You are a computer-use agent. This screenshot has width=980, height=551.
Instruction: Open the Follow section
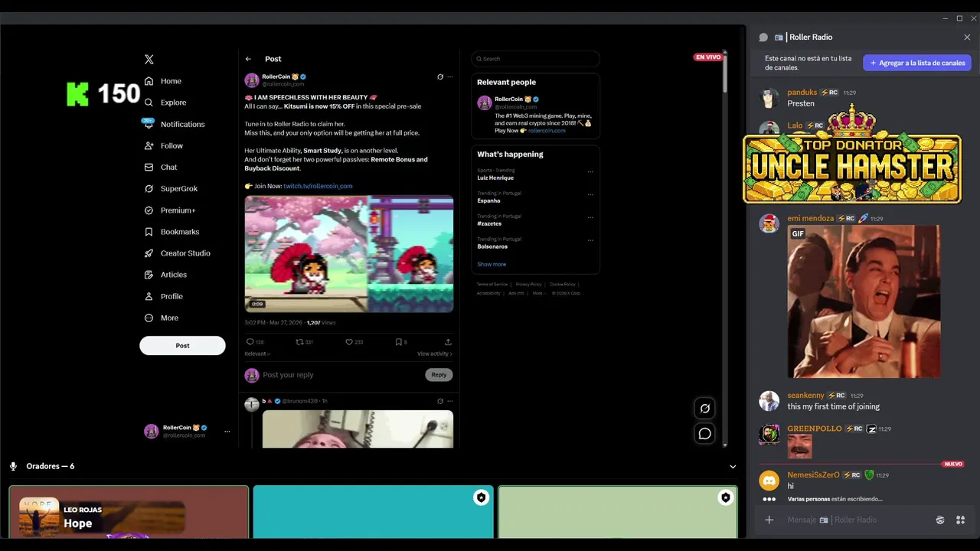(x=164, y=145)
